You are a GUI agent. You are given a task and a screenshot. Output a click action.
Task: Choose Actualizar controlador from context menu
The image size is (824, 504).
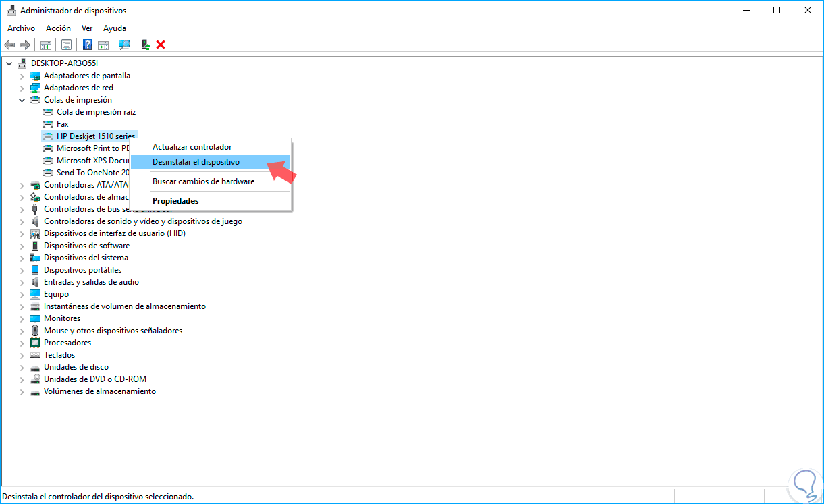tap(211, 147)
